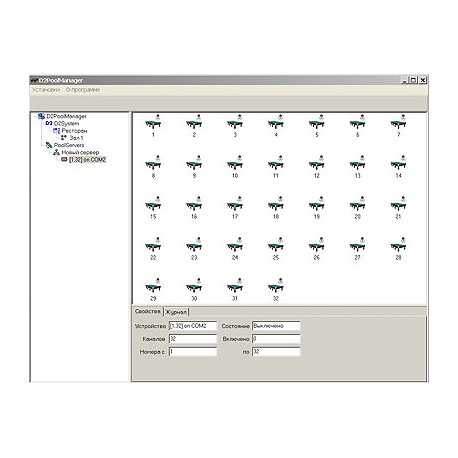This screenshot has height=458, width=458.
Task: Select pool table icon number 16
Action: coord(194,204)
